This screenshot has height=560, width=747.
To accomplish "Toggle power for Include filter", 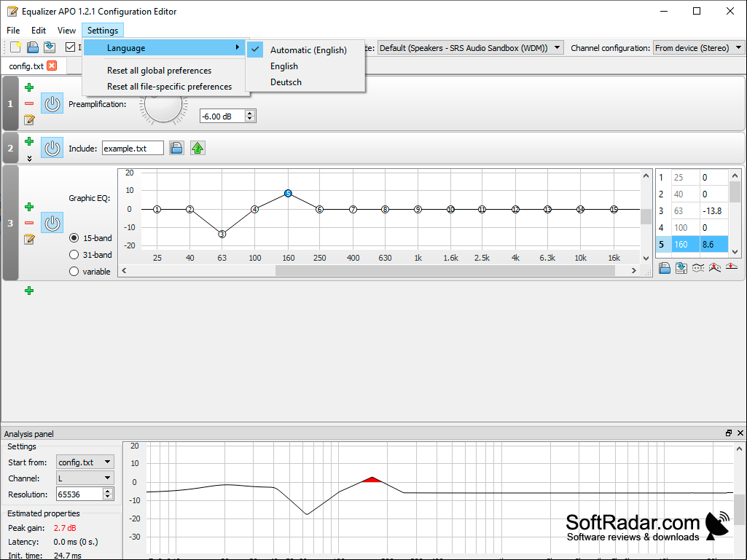I will point(52,148).
